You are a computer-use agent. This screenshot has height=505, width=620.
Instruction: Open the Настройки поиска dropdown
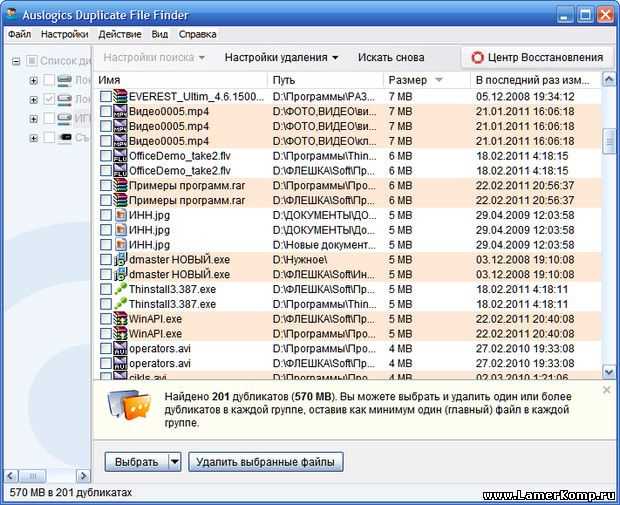pyautogui.click(x=153, y=58)
